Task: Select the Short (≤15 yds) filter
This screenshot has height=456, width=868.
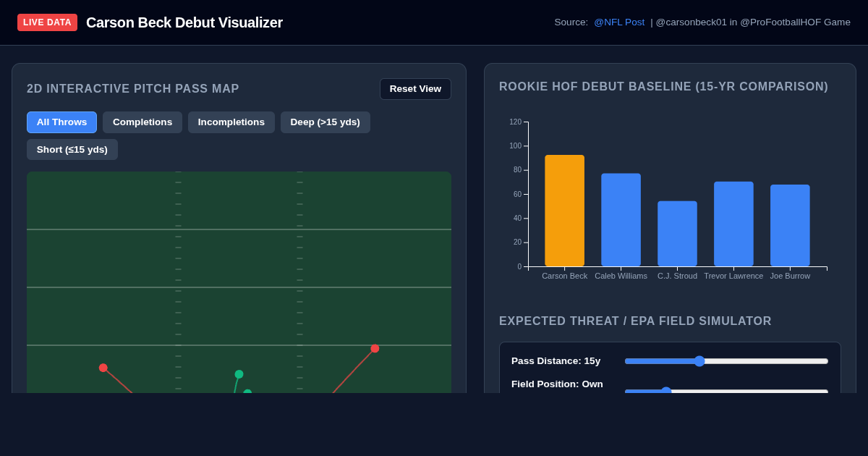Action: 72,150
